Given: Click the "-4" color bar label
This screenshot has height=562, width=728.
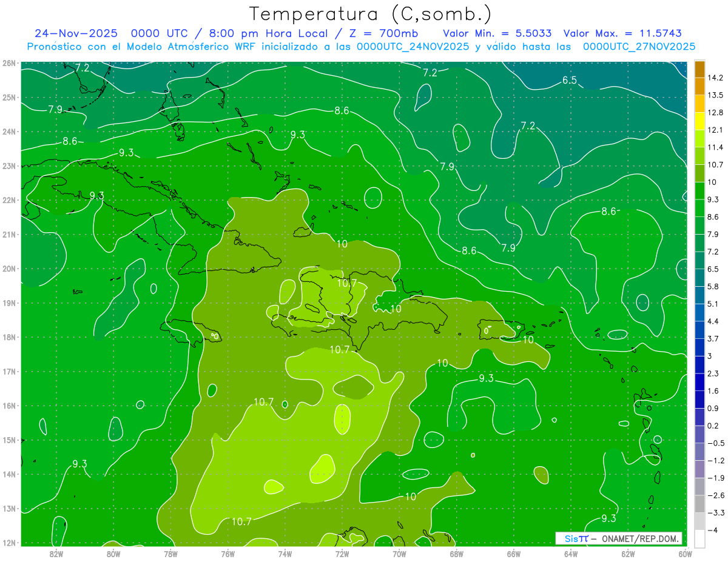Looking at the screenshot, I should point(713,530).
